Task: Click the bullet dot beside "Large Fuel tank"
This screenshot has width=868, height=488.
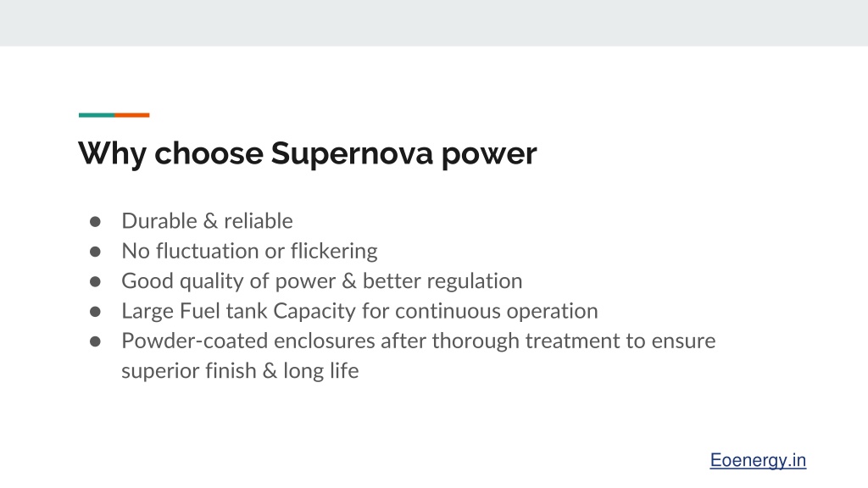Action: 95,312
